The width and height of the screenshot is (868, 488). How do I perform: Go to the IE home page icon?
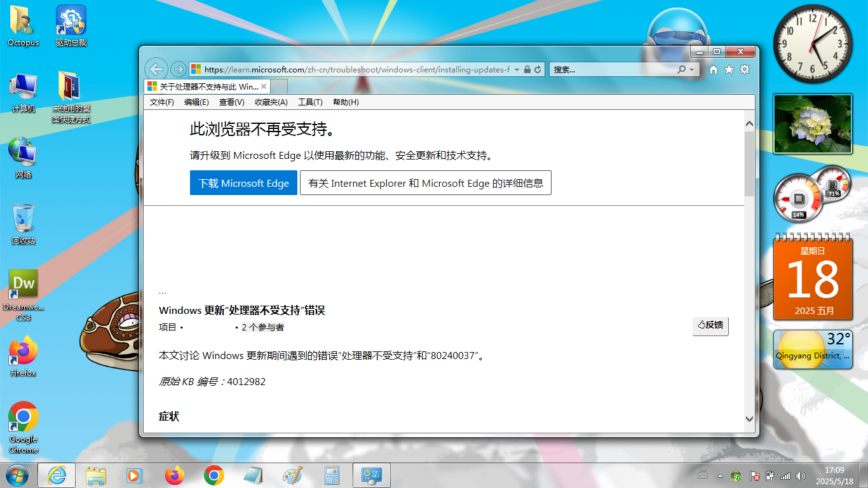[714, 69]
